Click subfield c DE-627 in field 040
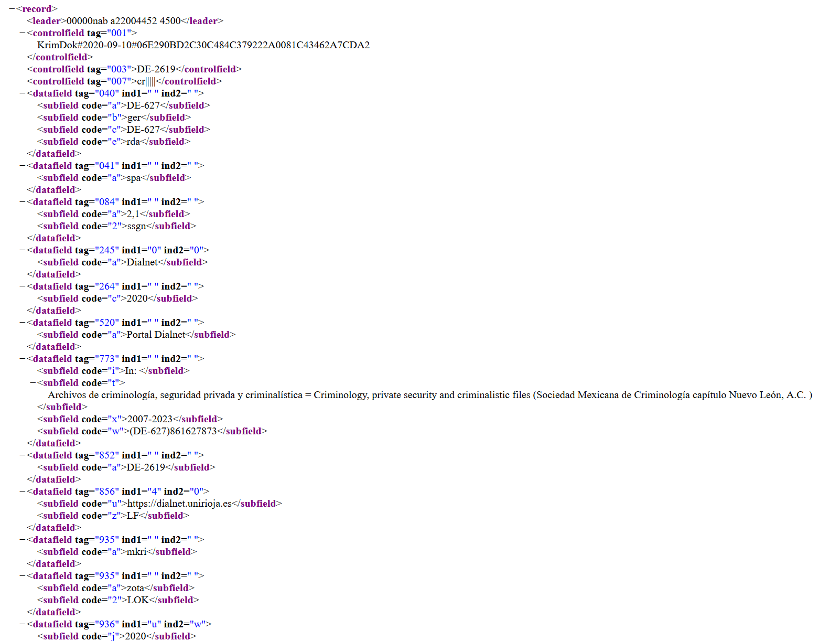This screenshot has width=840, height=641. point(144,130)
